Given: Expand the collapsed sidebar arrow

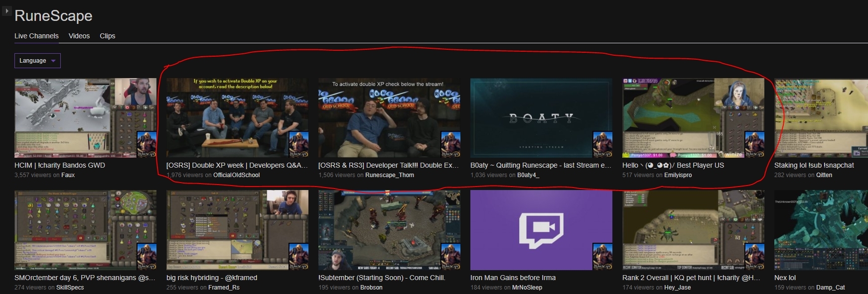Looking at the screenshot, I should click(6, 10).
